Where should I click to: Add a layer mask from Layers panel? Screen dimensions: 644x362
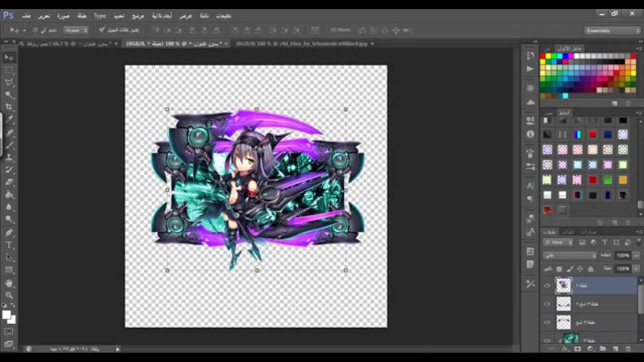pyautogui.click(x=578, y=348)
